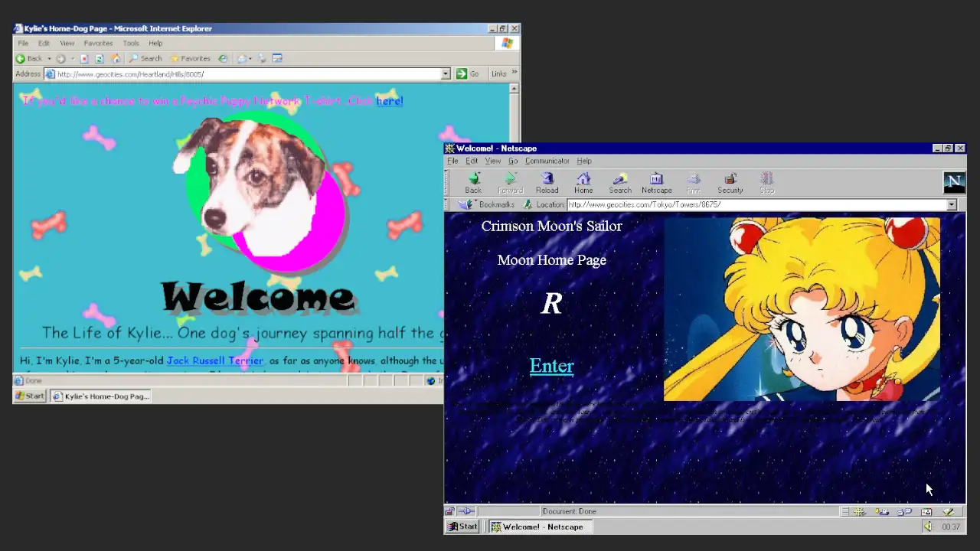Open Address Book icon in the Netscape component bar
980x551 pixels.
click(x=926, y=511)
